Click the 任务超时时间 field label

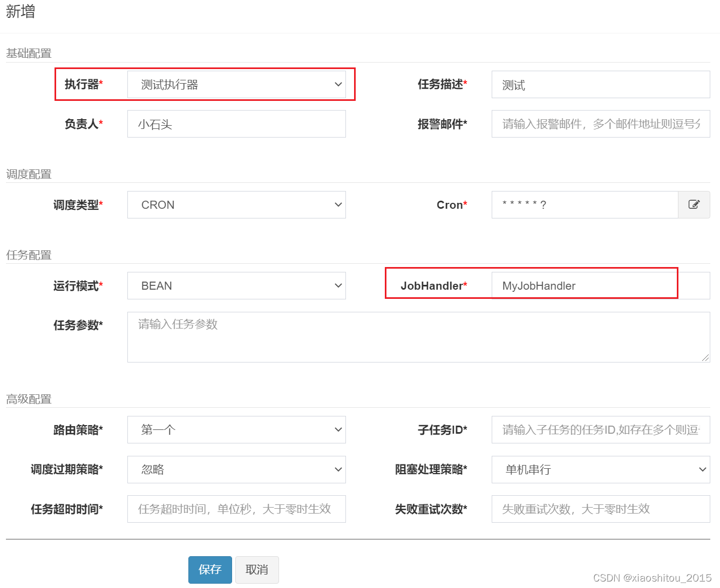[67, 509]
